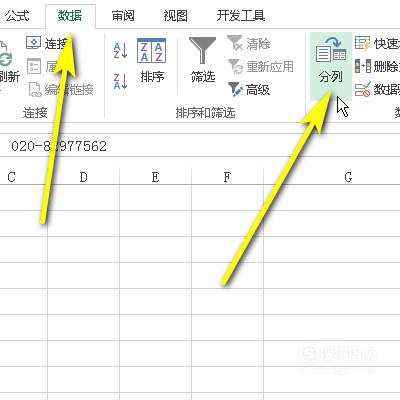This screenshot has height=400, width=400.
Task: Sort ascending with A-to-Z icon
Action: (x=120, y=50)
